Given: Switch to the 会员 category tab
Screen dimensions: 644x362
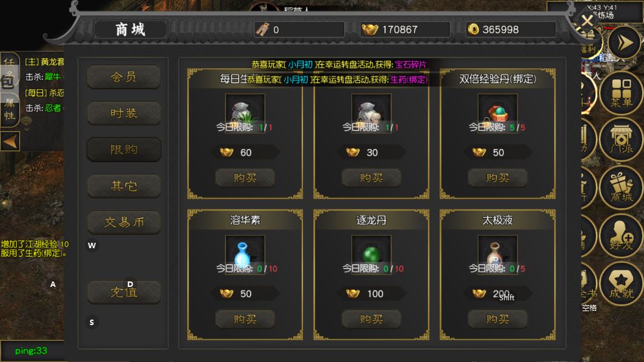Looking at the screenshot, I should [124, 77].
